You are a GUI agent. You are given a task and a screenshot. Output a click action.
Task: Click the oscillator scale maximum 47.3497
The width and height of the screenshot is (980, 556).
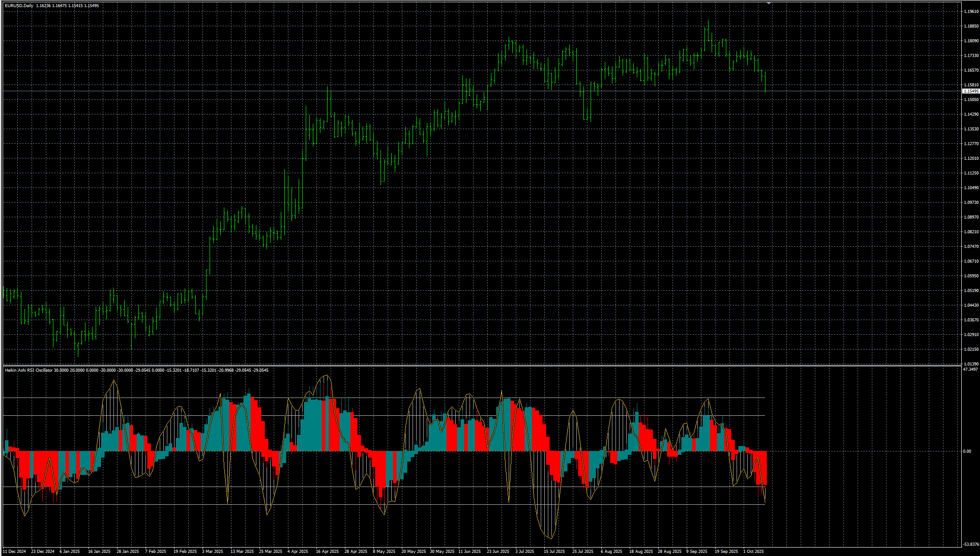[970, 369]
